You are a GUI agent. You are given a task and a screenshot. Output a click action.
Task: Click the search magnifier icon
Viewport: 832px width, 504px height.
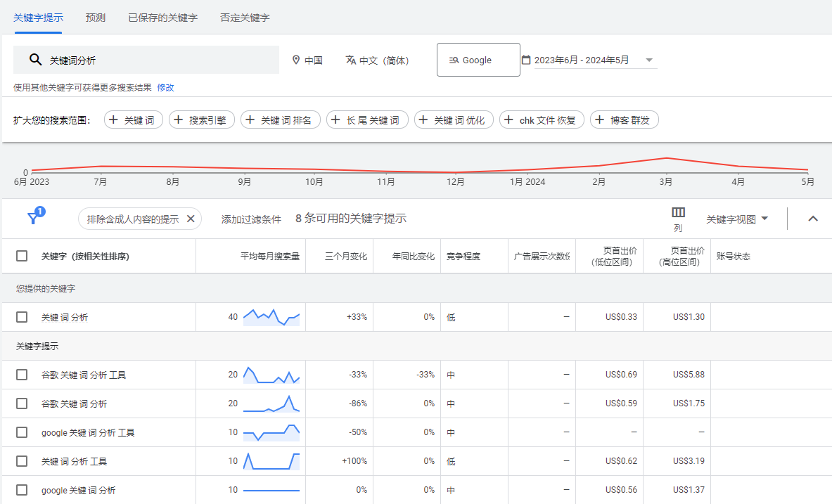[36, 60]
